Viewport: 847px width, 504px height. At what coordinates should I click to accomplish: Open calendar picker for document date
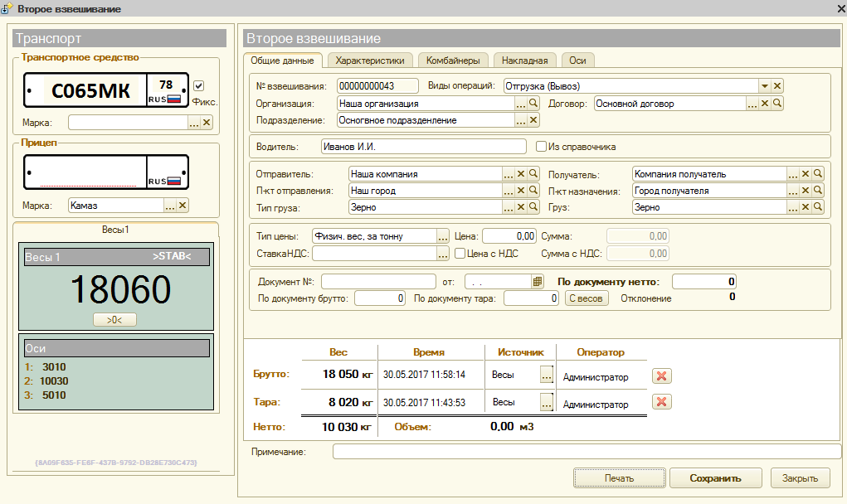point(538,282)
